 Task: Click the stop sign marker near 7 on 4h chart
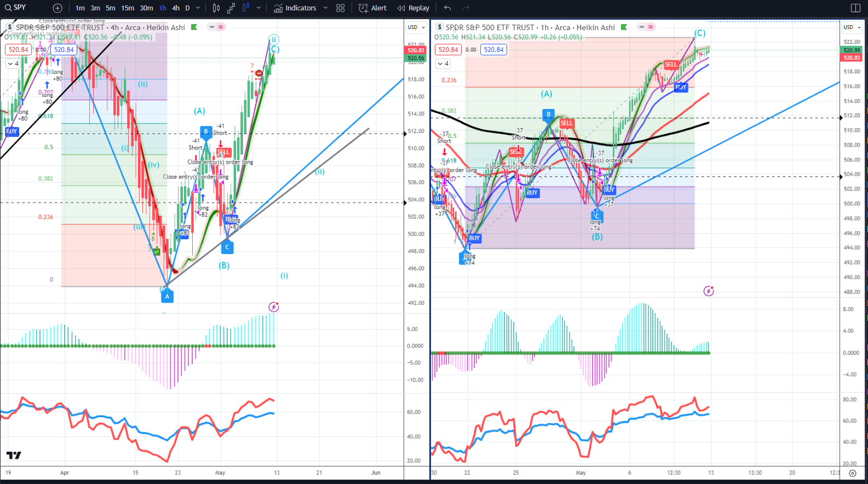tap(258, 73)
